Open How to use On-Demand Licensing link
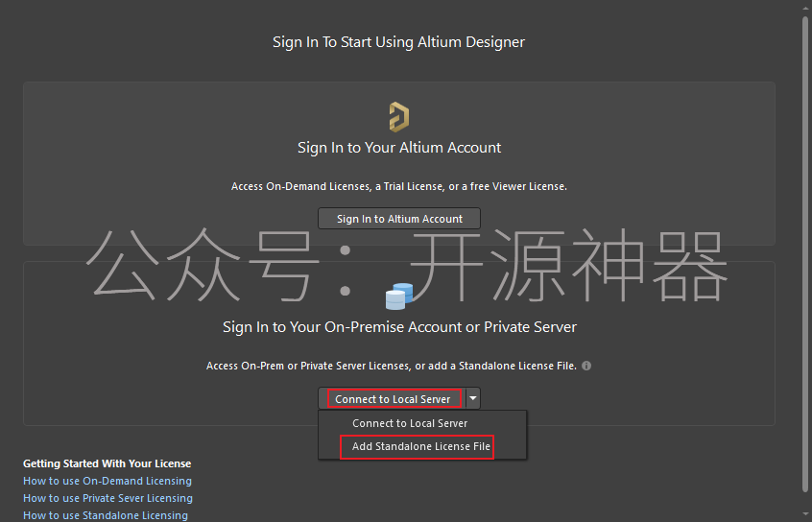Image resolution: width=812 pixels, height=522 pixels. click(107, 481)
